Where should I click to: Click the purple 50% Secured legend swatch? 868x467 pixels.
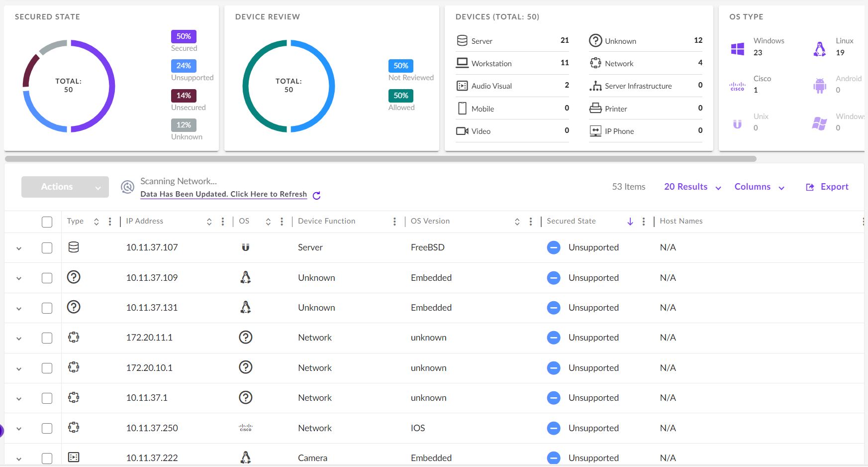click(x=184, y=36)
